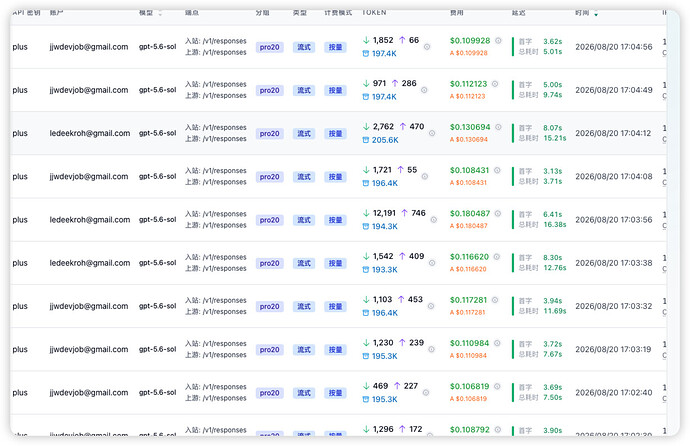Viewport: 690px width, 446px height.
Task: Open cost info icon beside $0.106819
Action: tap(497, 386)
